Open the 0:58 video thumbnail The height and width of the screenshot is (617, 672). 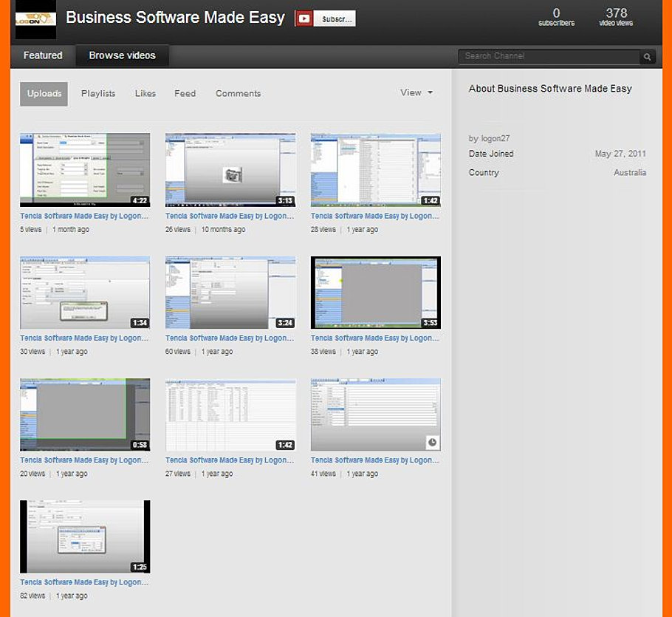click(85, 415)
